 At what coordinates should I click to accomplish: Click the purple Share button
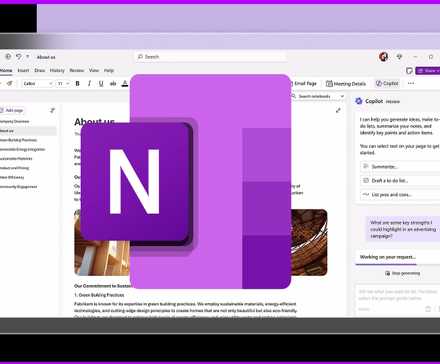(x=428, y=71)
